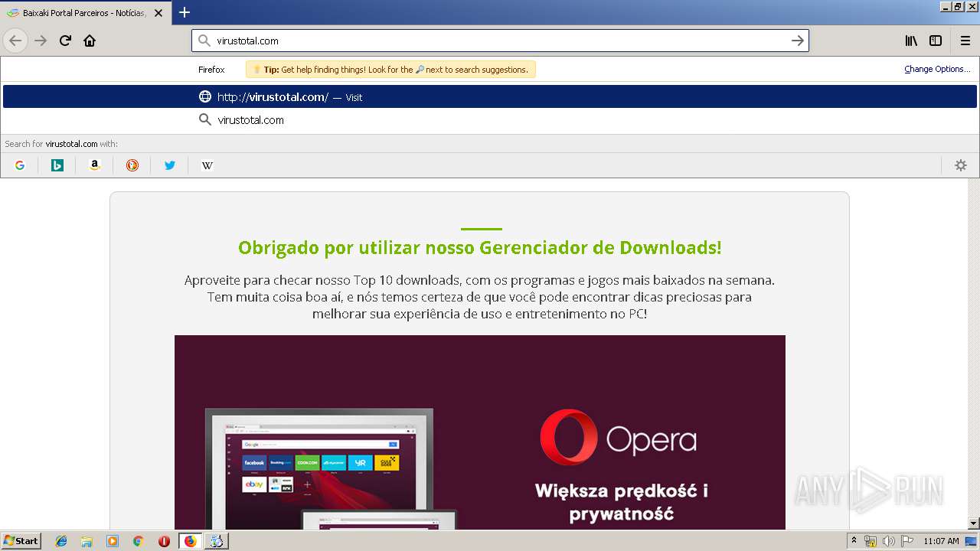Select the Baixaki Portal Parceiros tab
Screen dimensions: 980x551
(x=85, y=13)
